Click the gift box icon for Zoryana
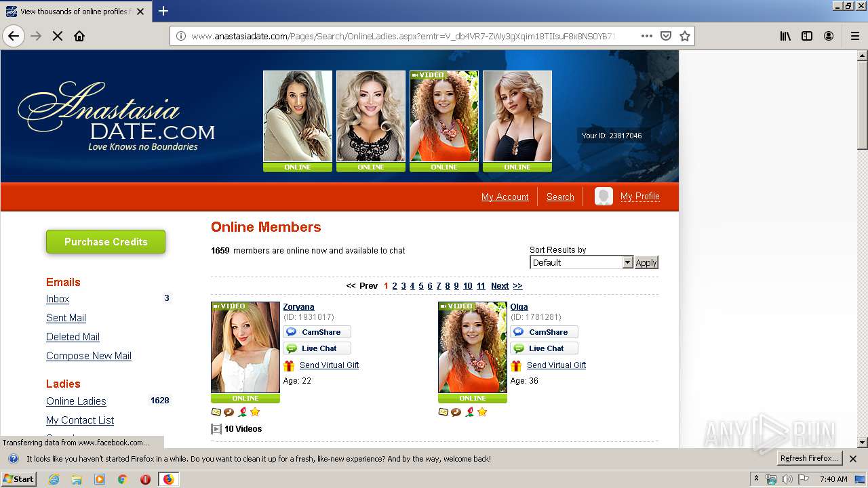The height and width of the screenshot is (488, 868). pos(289,365)
